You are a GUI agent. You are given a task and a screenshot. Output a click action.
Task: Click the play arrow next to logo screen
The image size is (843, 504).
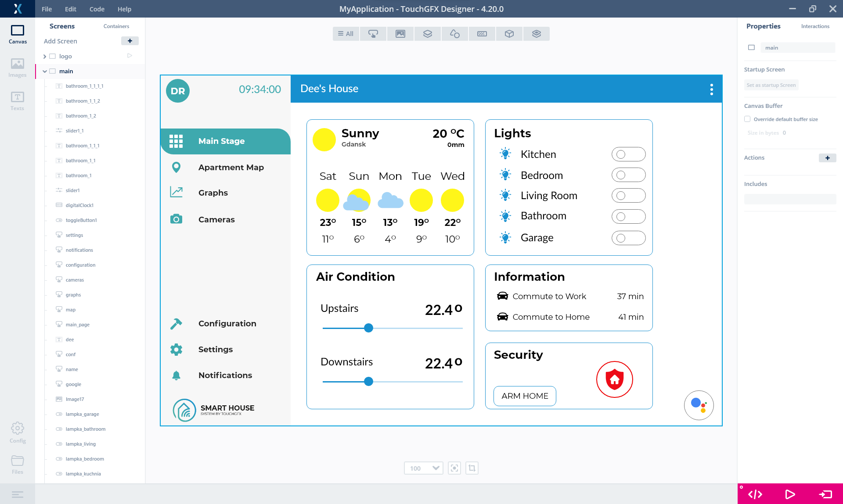(x=130, y=56)
